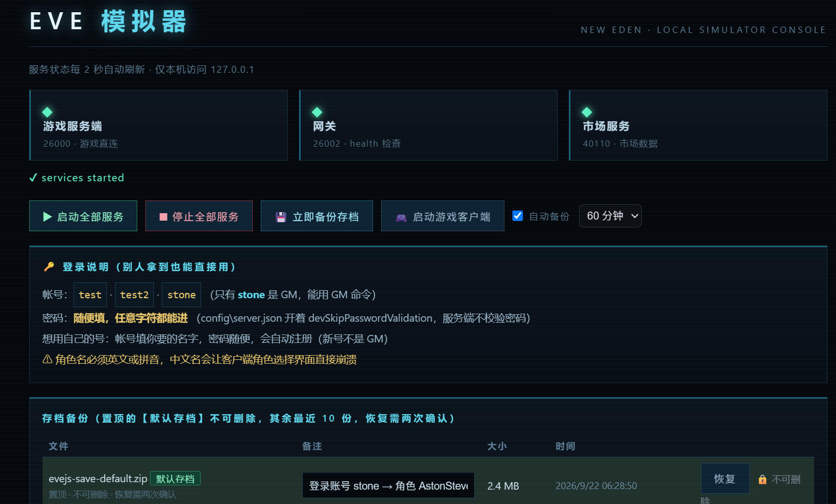Toggle the 自动备份 checkbox
The height and width of the screenshot is (504, 836).
coord(517,216)
